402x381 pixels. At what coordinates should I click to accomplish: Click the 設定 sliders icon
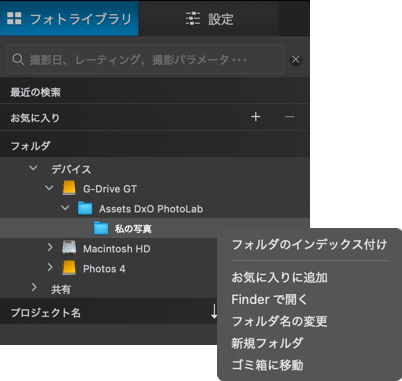(193, 18)
